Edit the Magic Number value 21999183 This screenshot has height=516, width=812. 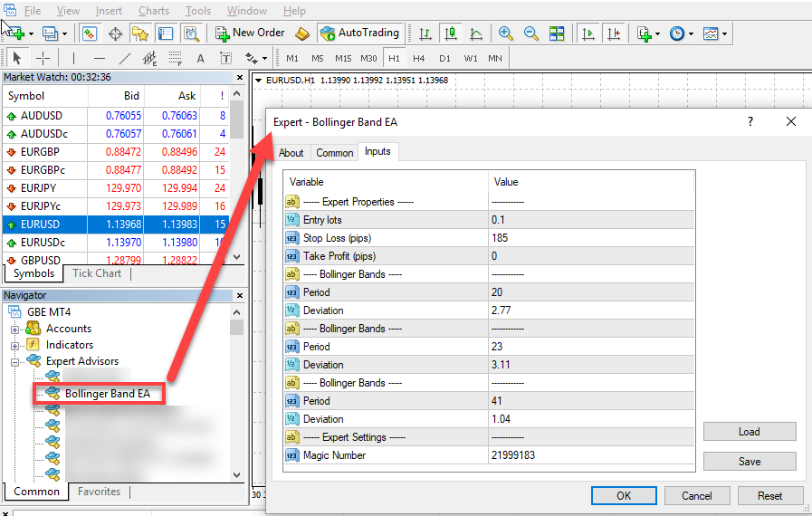[591, 455]
